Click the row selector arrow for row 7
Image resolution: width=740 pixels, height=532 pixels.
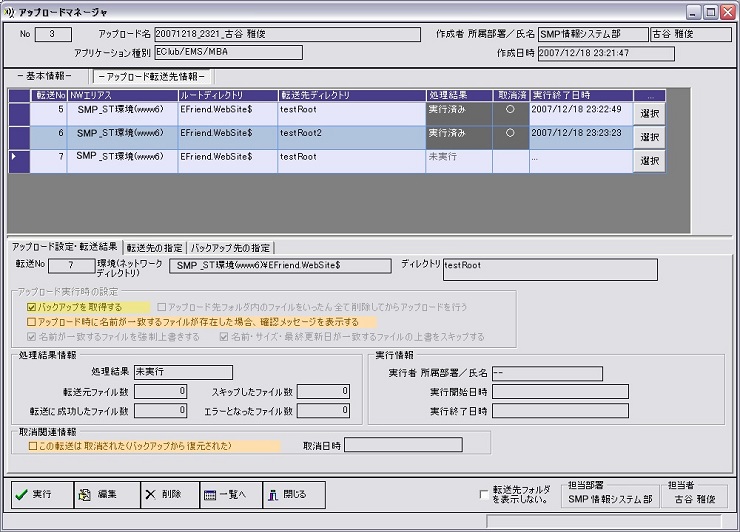[x=19, y=161]
